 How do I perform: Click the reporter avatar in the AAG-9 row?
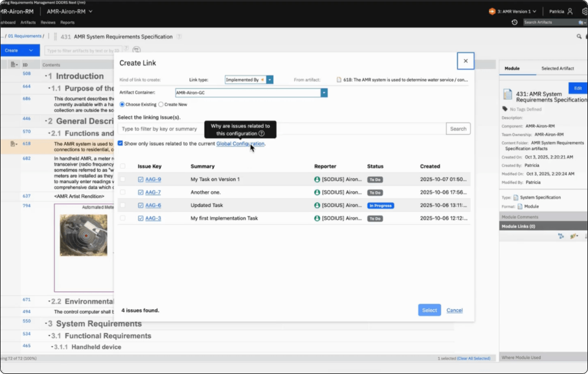tap(317, 180)
